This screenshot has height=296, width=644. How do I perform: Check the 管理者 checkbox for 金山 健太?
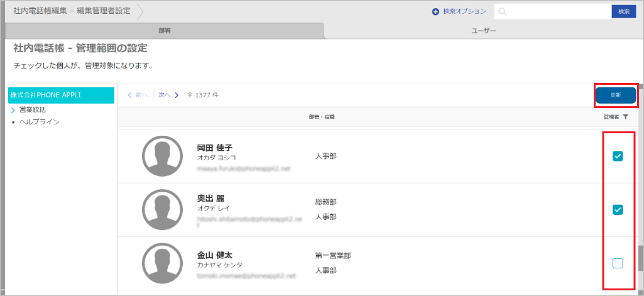tap(618, 263)
